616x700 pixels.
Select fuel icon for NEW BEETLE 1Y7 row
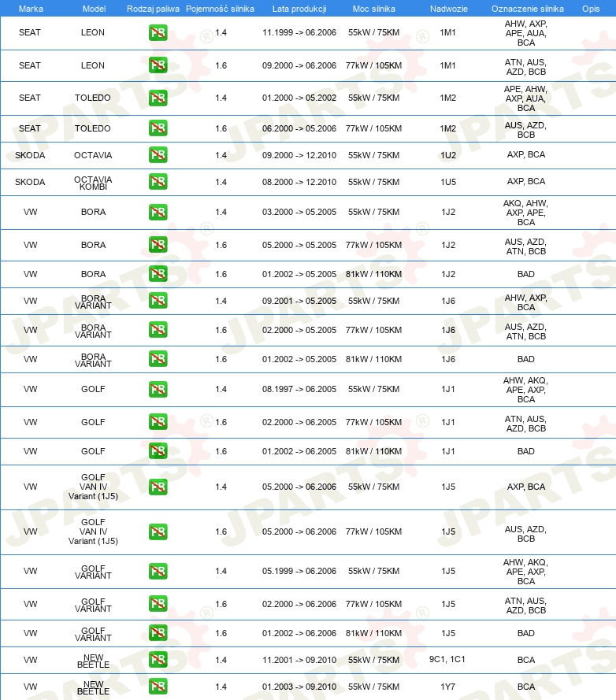point(158,686)
